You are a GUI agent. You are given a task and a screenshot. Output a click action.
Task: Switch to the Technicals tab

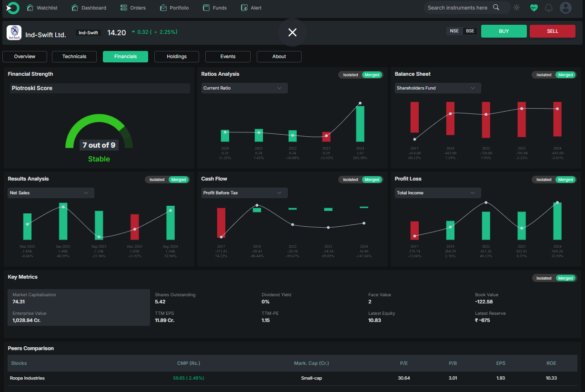point(74,57)
